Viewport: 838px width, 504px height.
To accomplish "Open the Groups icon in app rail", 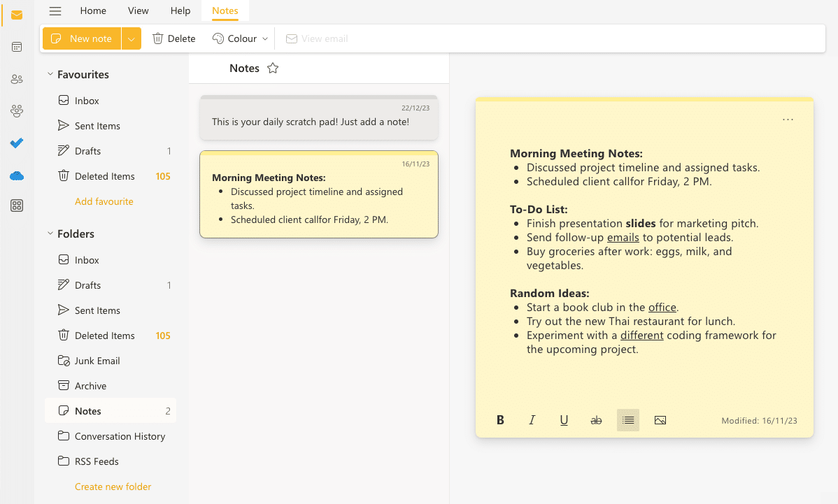I will tap(17, 111).
